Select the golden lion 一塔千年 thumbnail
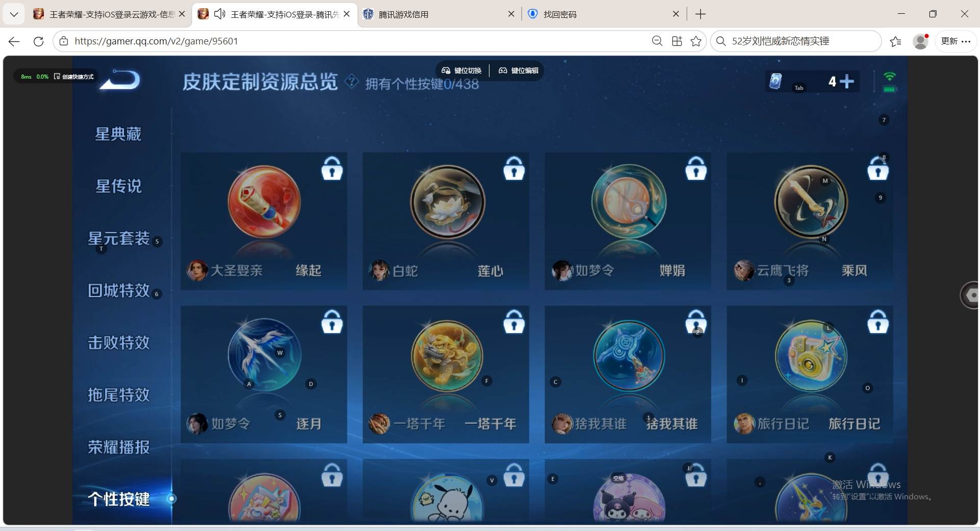This screenshot has width=980, height=531. click(447, 355)
